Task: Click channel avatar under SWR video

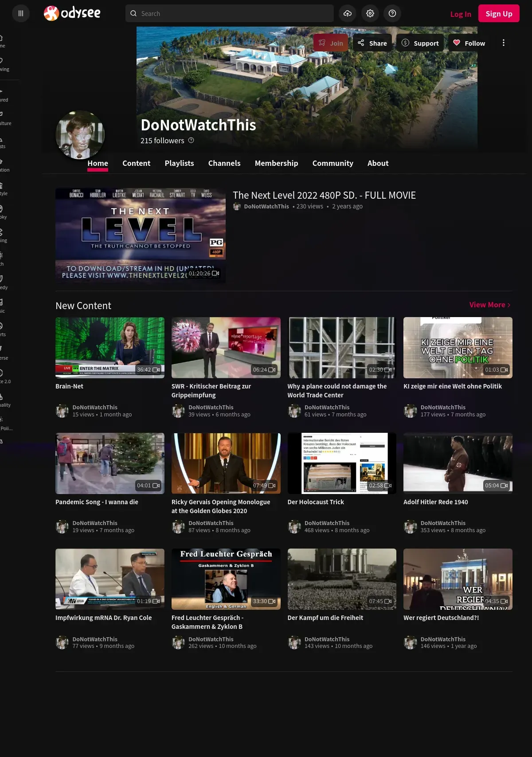Action: 178,411
